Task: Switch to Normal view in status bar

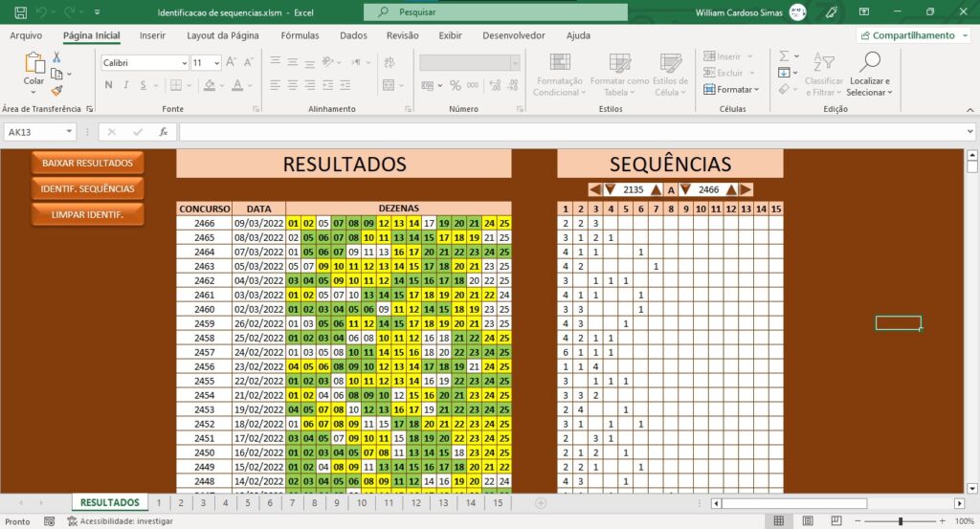Action: [779, 521]
